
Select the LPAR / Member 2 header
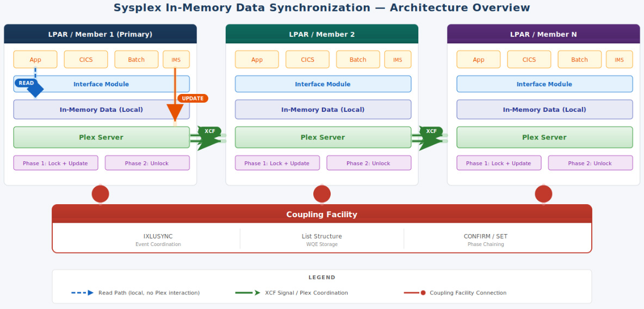(x=322, y=34)
